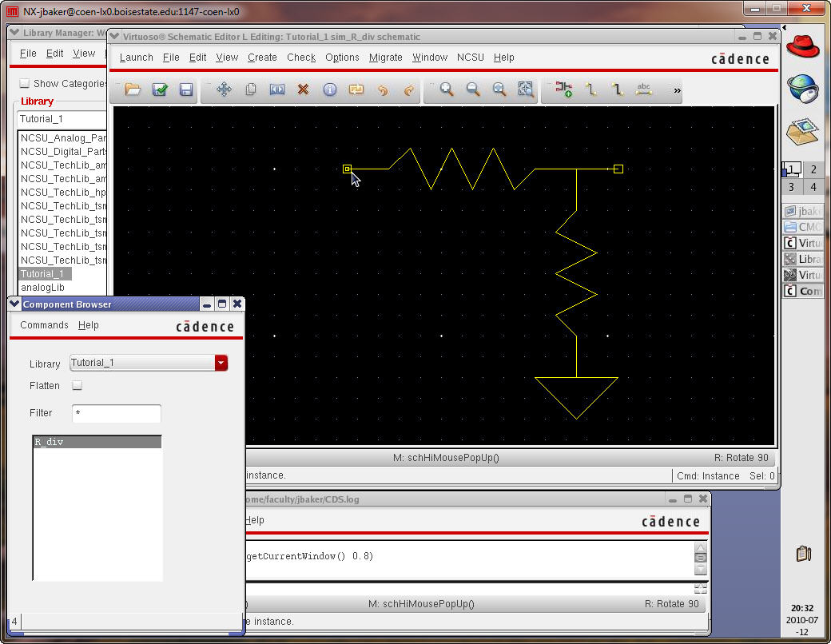Click the Check and Save icon
The height and width of the screenshot is (644, 831).
pyautogui.click(x=160, y=89)
